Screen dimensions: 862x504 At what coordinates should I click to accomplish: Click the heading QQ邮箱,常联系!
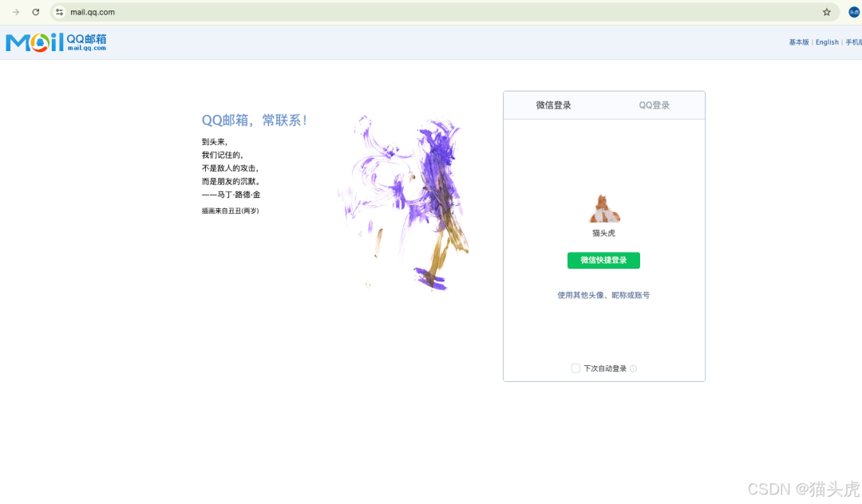pyautogui.click(x=255, y=120)
